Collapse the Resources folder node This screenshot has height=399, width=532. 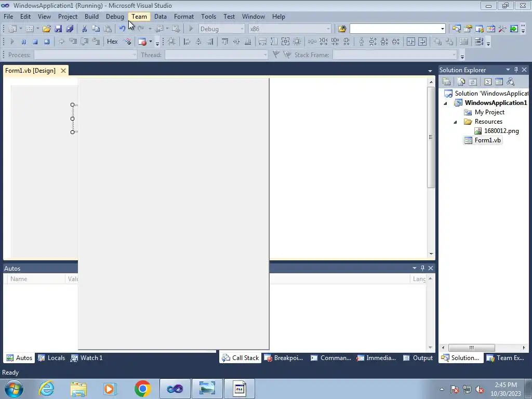tap(455, 122)
